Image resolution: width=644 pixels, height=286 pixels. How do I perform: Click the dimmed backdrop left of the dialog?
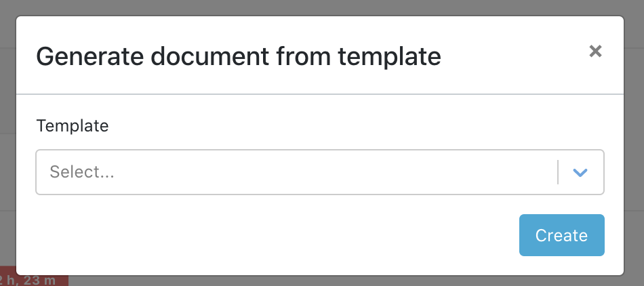click(x=7, y=136)
